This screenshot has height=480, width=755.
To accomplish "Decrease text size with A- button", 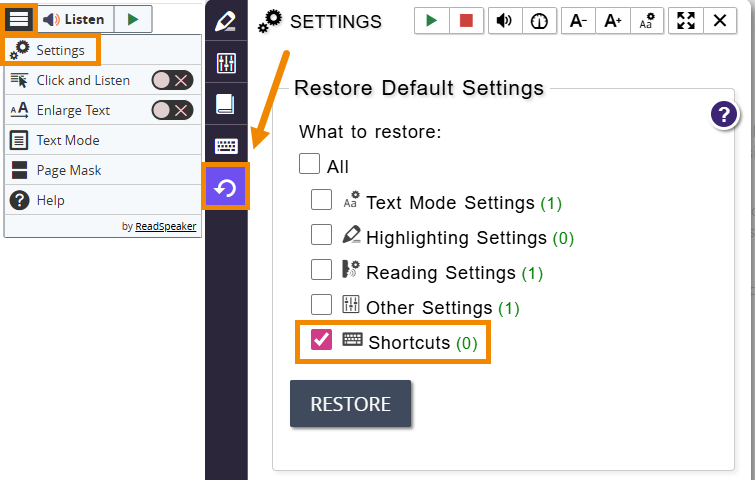I will click(578, 21).
